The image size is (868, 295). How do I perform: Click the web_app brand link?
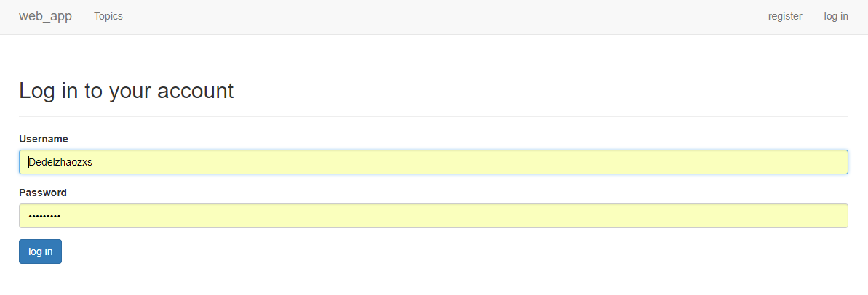(45, 16)
